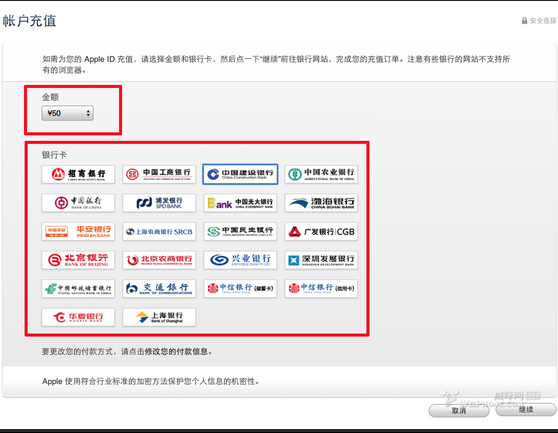The width and height of the screenshot is (558, 433).
Task: Open the ¥50 amount dropdown
Action: coord(68,113)
